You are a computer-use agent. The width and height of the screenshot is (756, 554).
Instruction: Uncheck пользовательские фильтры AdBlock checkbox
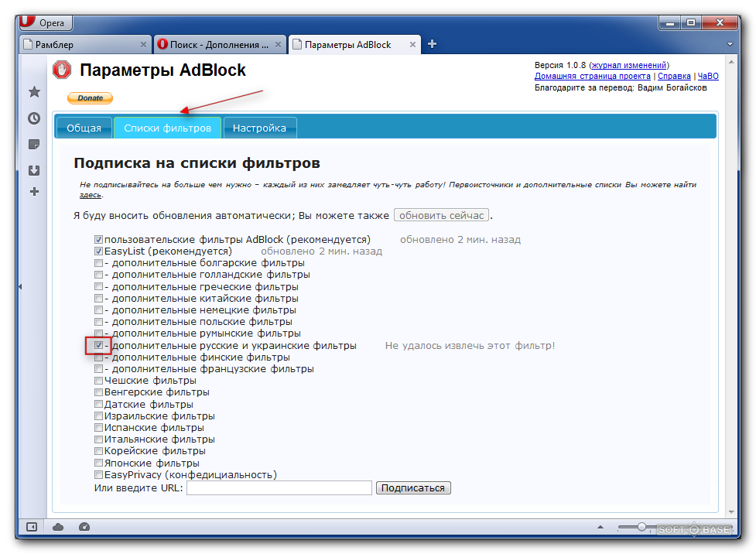point(98,240)
